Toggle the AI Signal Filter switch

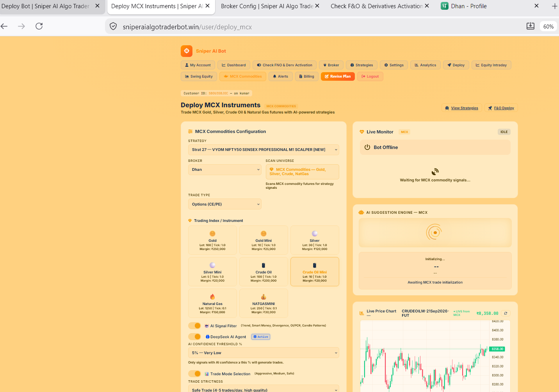click(x=194, y=326)
